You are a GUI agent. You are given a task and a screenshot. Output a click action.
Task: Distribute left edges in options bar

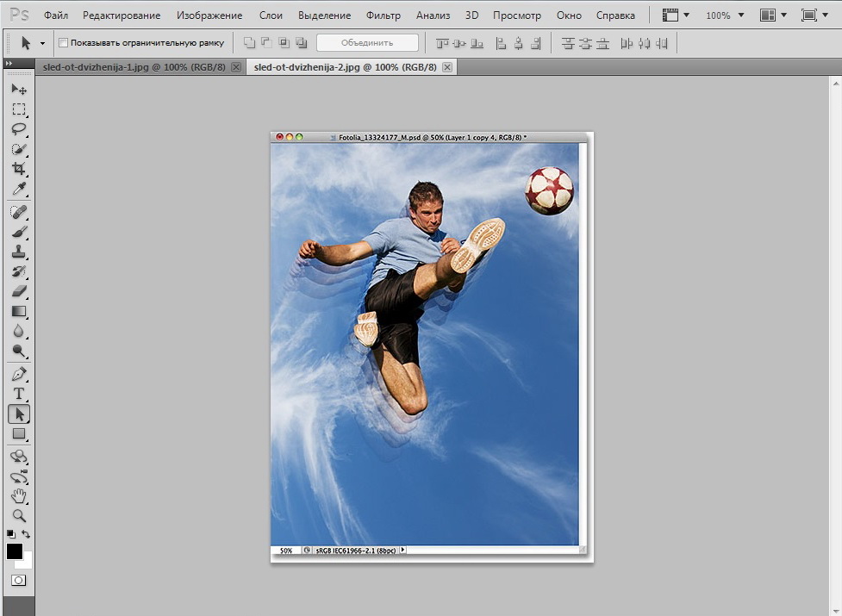(627, 43)
